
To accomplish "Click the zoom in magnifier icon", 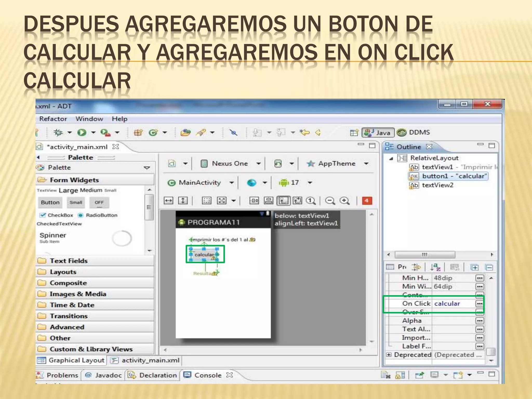I will (345, 201).
